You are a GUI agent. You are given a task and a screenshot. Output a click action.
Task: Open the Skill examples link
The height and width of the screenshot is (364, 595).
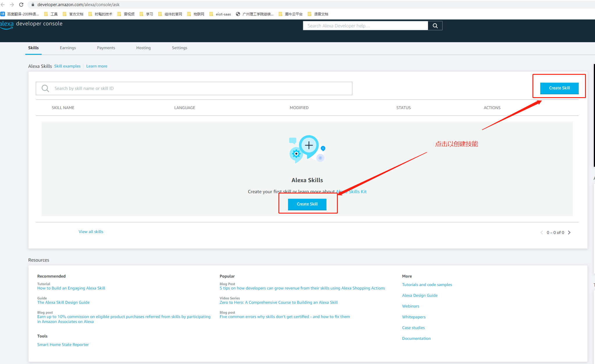[67, 66]
